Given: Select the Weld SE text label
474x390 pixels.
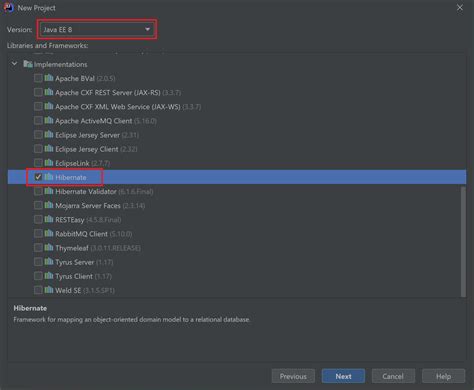Looking at the screenshot, I should (x=68, y=290).
